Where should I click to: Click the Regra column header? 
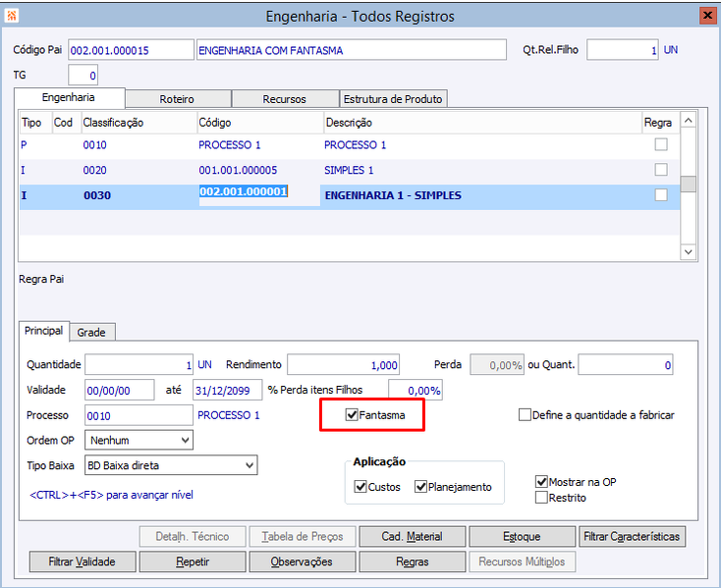(x=661, y=123)
